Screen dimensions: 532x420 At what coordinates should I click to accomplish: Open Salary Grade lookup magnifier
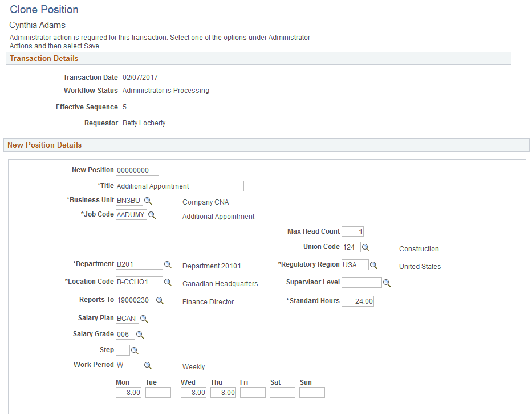[x=140, y=335]
